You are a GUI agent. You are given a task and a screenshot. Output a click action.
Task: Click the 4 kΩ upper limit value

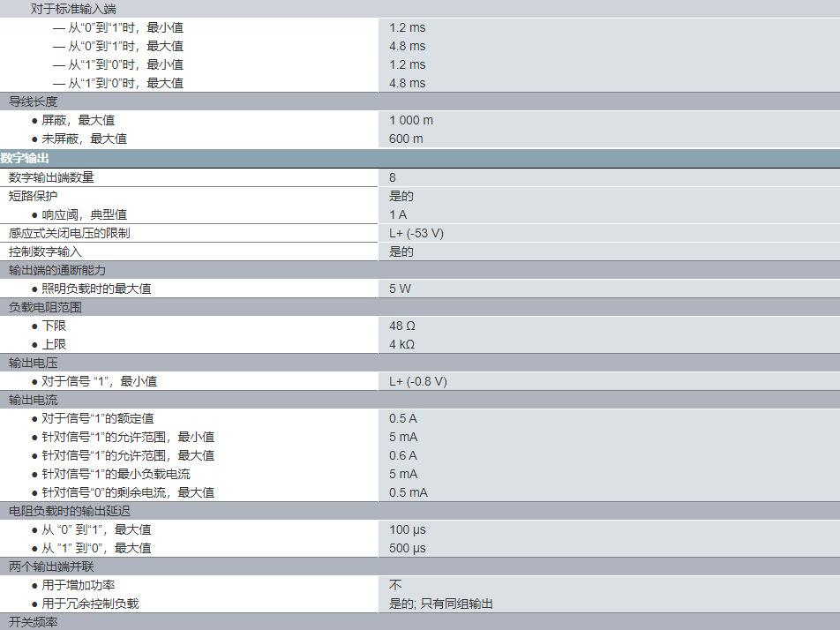[401, 344]
